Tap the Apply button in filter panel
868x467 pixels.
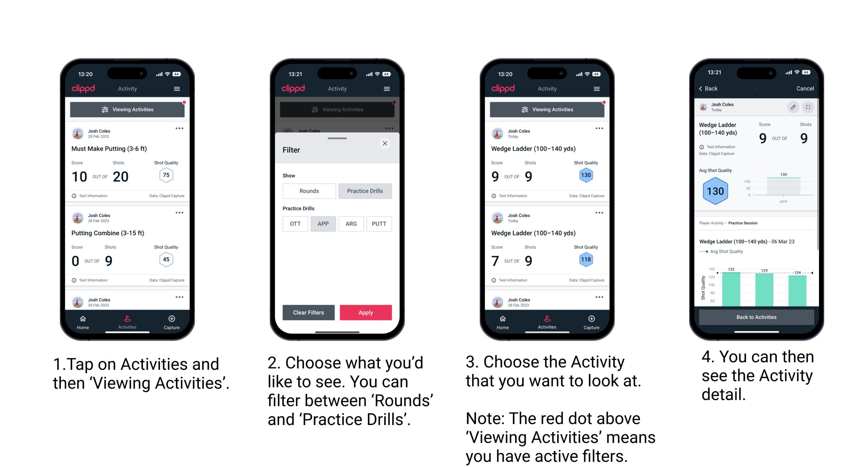(365, 312)
